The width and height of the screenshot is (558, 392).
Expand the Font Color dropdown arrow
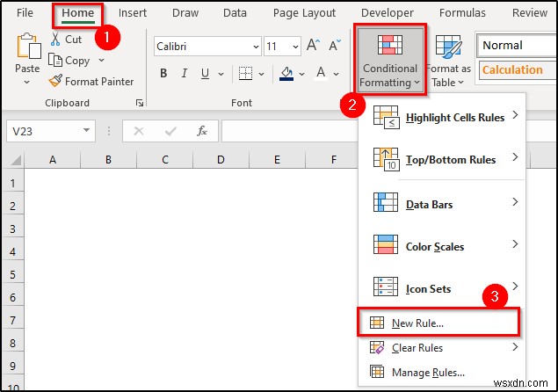pos(336,74)
